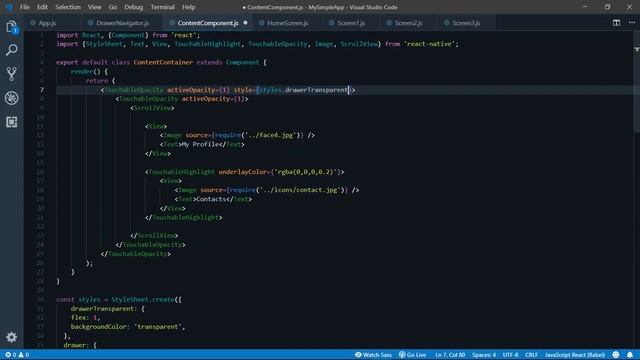Select the ContentComponent.js tab
The image size is (640, 360).
click(x=208, y=23)
